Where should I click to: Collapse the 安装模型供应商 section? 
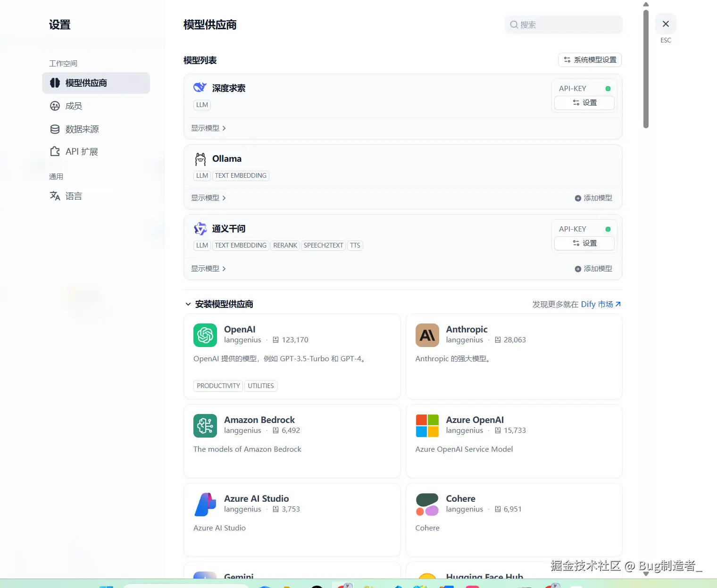pyautogui.click(x=188, y=304)
